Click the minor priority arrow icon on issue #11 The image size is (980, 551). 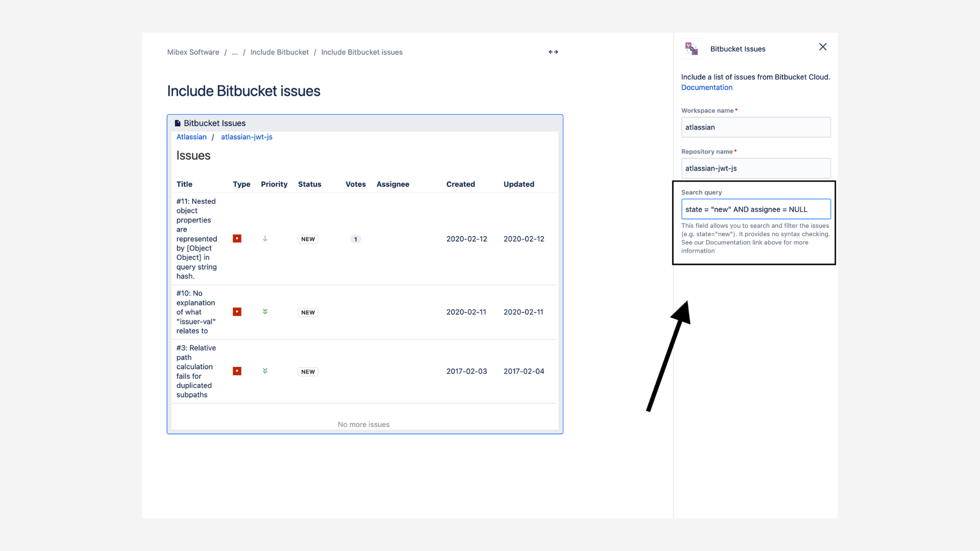pos(265,238)
